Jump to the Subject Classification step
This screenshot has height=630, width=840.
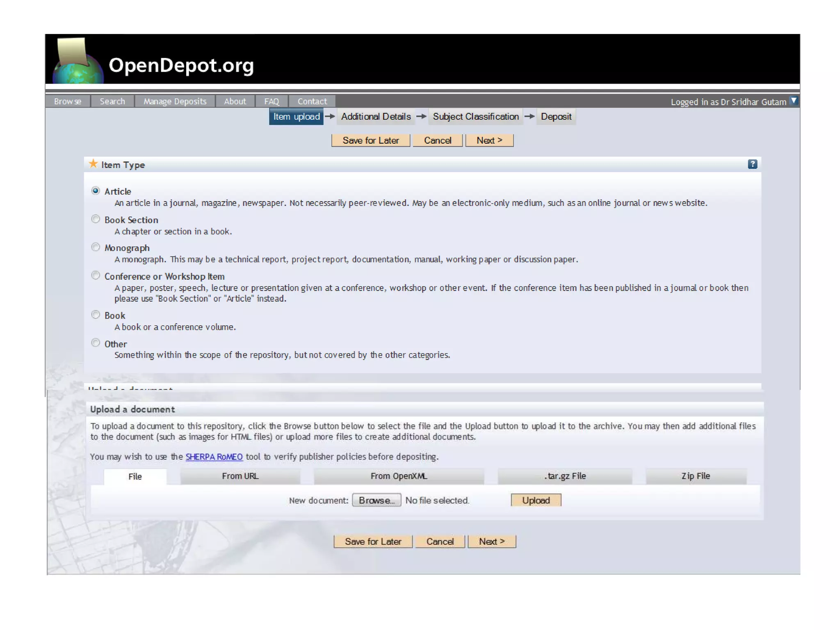coord(475,117)
